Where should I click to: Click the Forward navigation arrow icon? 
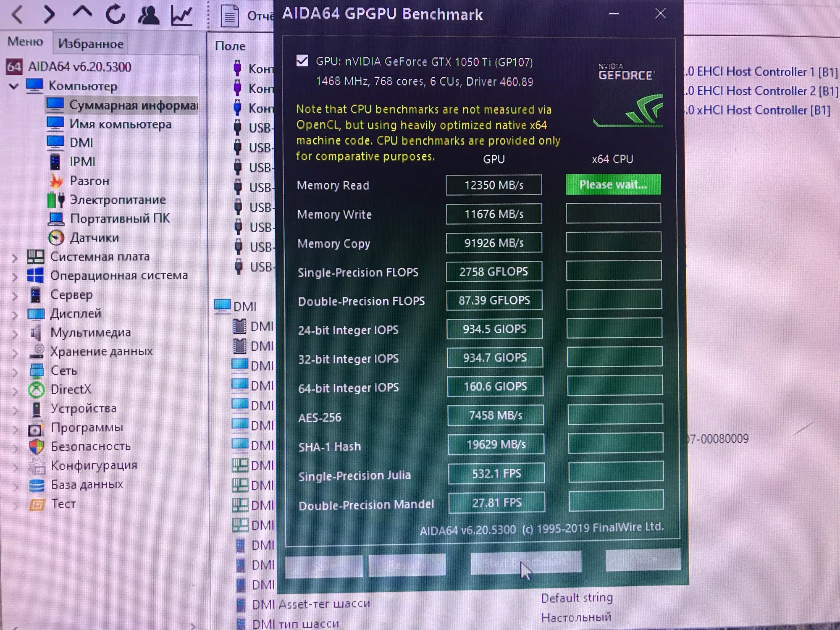tap(49, 14)
